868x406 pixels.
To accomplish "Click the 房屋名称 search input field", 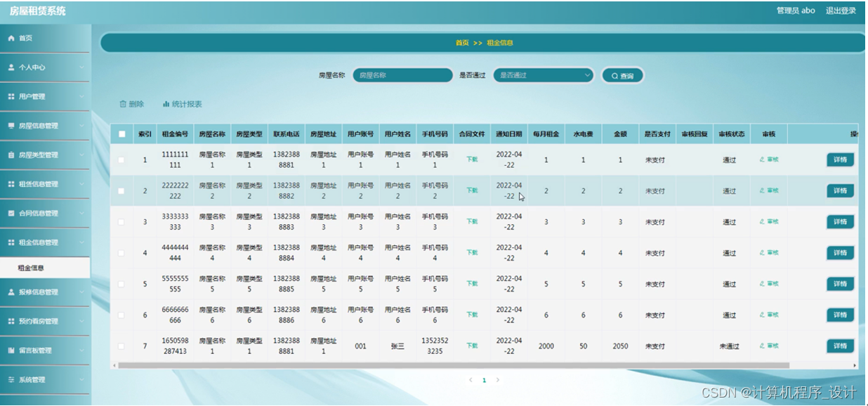I will pos(402,75).
